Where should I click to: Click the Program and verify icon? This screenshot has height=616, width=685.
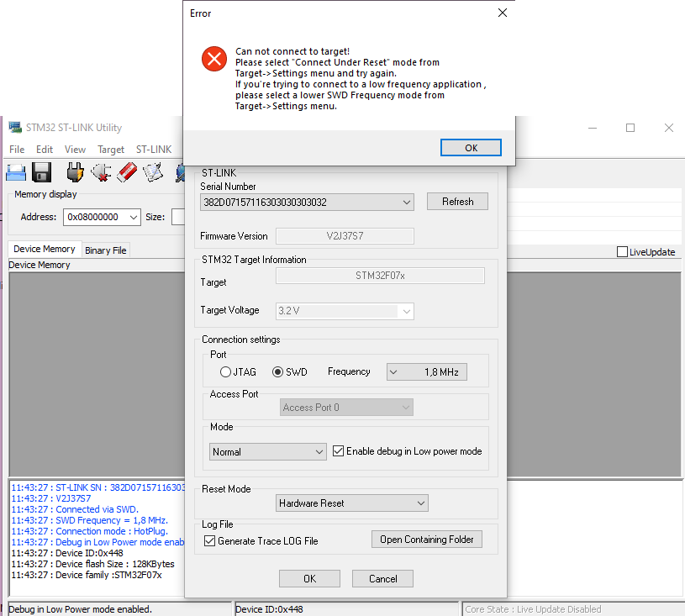pos(152,172)
